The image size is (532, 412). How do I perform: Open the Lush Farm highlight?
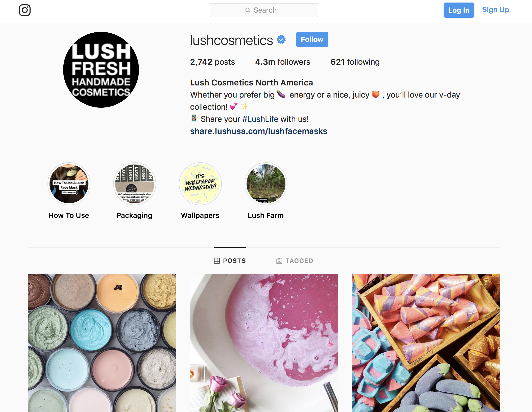[x=266, y=184]
